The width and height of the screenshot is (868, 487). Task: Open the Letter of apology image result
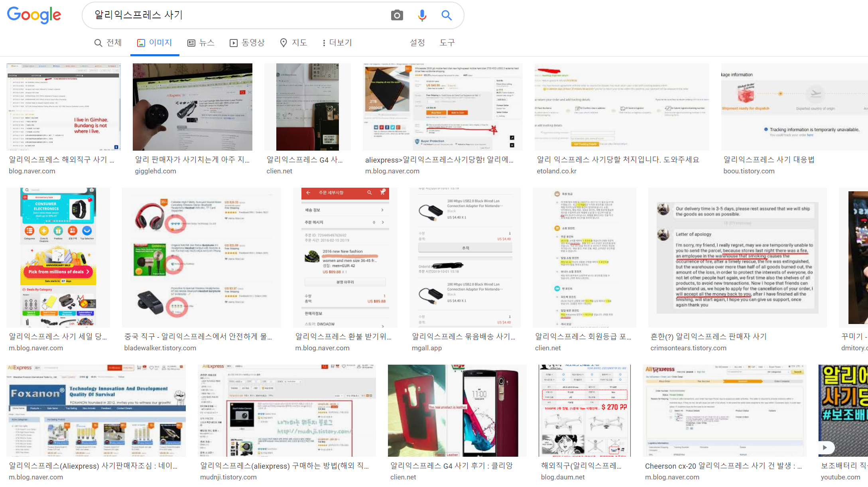pos(737,257)
